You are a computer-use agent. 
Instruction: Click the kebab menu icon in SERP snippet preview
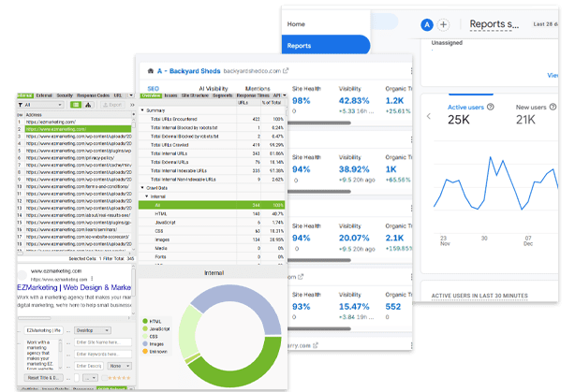point(92,279)
